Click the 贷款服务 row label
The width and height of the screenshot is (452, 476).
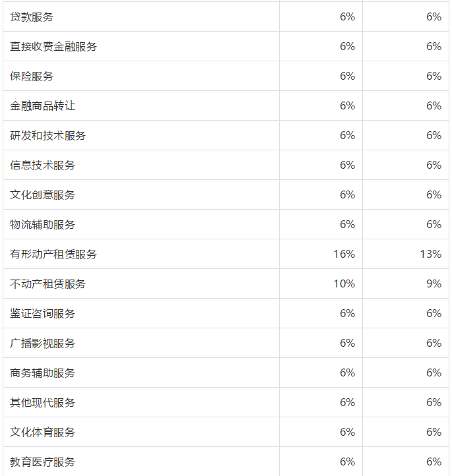(x=32, y=17)
